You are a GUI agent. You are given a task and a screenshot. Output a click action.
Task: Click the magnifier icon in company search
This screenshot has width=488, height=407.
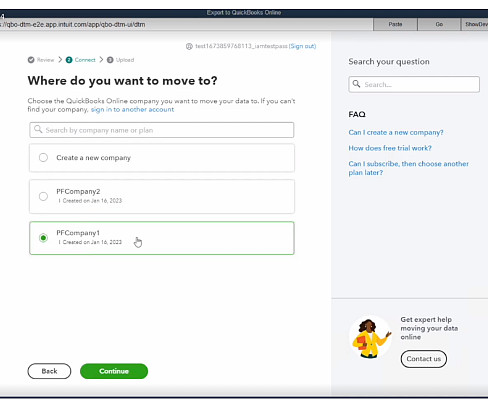pyautogui.click(x=38, y=129)
